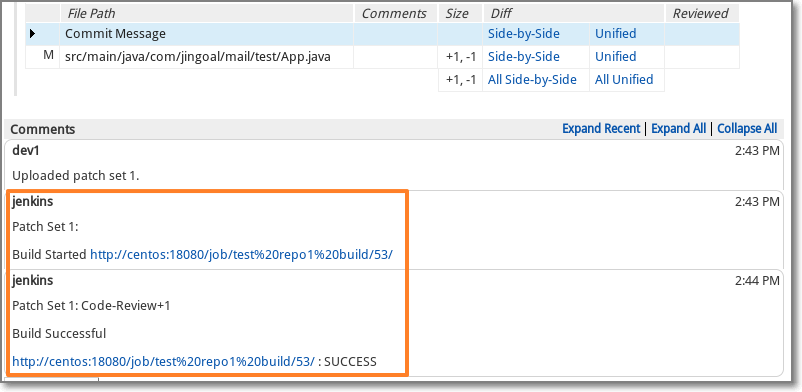
Task: Open the Build Started Jenkins job URL
Action: coord(241,254)
